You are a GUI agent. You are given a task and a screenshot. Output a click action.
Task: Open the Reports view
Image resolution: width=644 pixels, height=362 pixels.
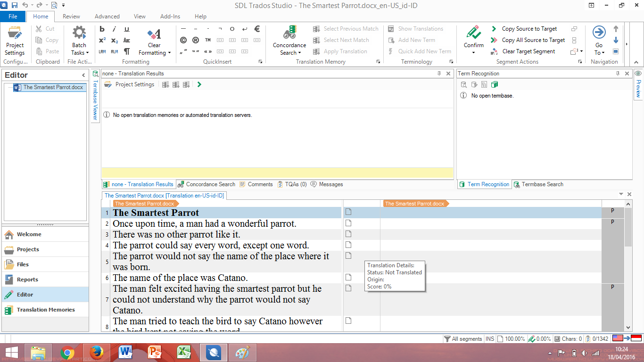(45, 280)
